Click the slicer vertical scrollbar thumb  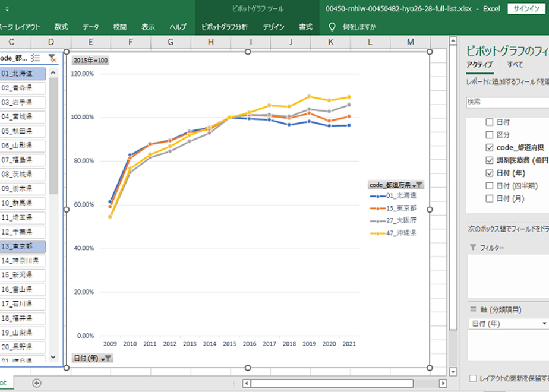click(x=53, y=136)
